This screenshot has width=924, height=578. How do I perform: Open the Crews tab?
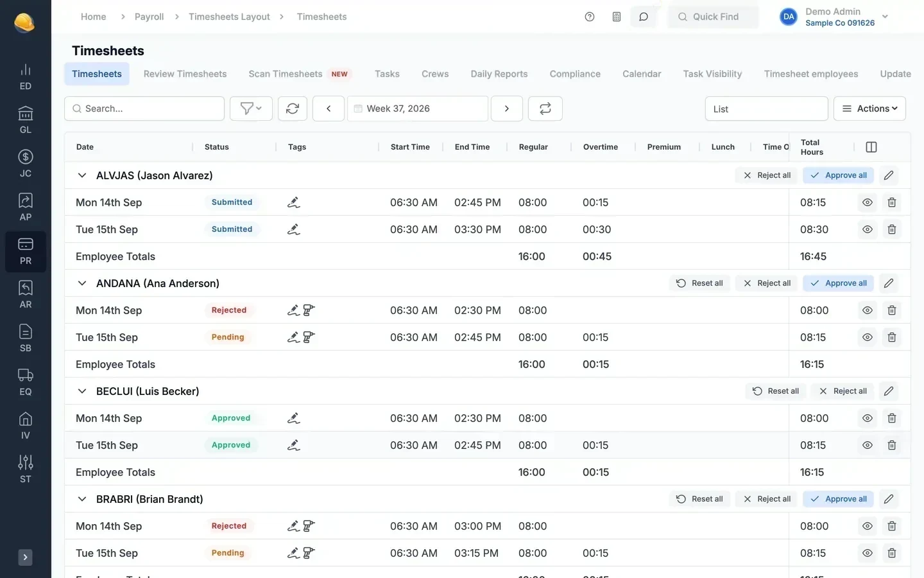435,74
